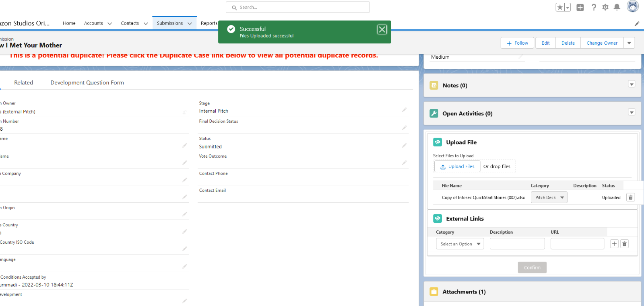The width and height of the screenshot is (644, 306).
Task: Click the External Links Description input
Action: click(x=517, y=244)
